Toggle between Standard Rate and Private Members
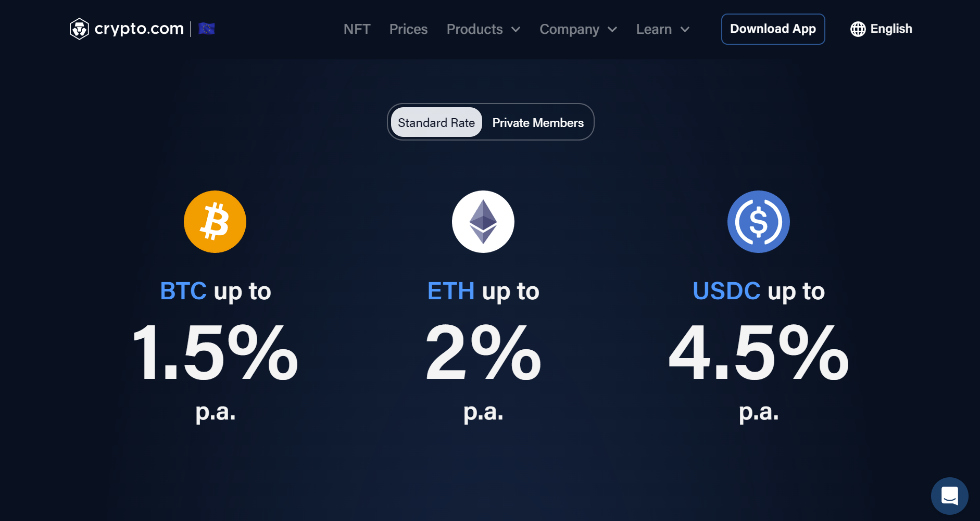This screenshot has height=521, width=980. coord(491,122)
